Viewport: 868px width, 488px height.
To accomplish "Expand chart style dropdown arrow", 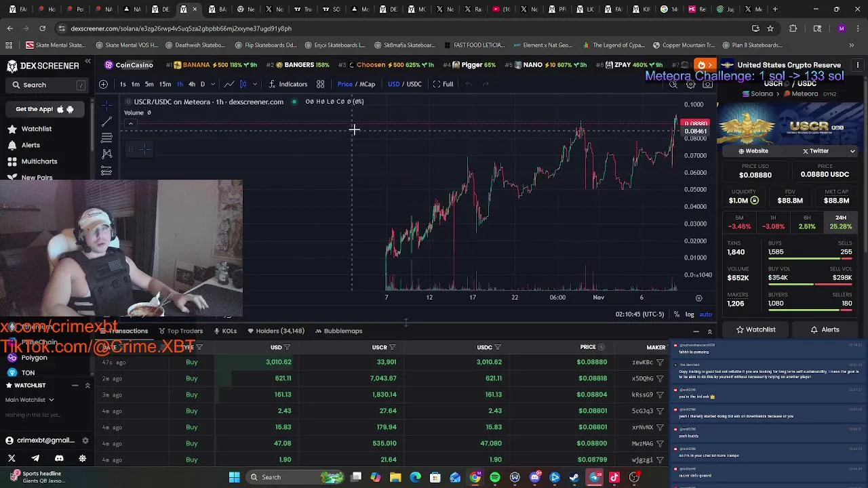I will click(x=254, y=84).
